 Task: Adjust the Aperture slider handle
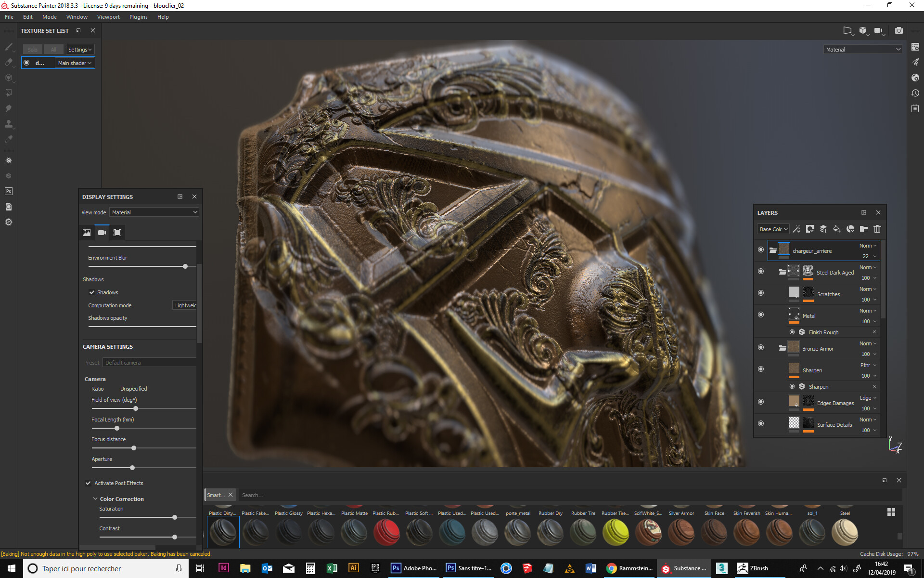(x=132, y=468)
